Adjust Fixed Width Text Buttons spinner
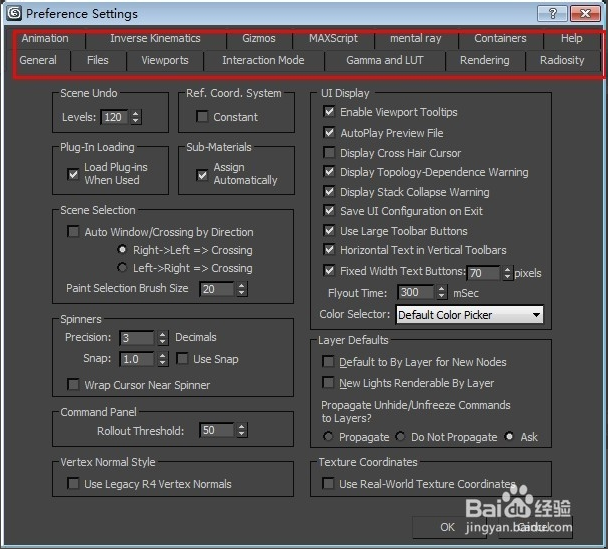 click(507, 273)
